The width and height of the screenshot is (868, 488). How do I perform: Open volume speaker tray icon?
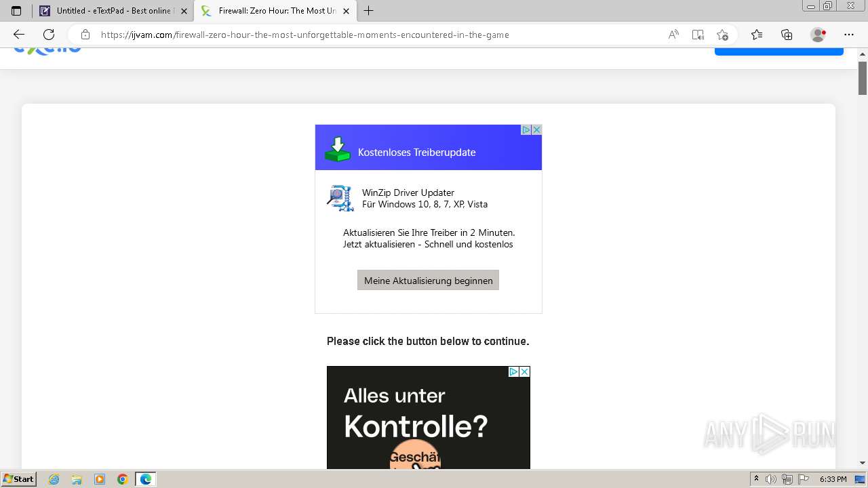click(x=770, y=479)
